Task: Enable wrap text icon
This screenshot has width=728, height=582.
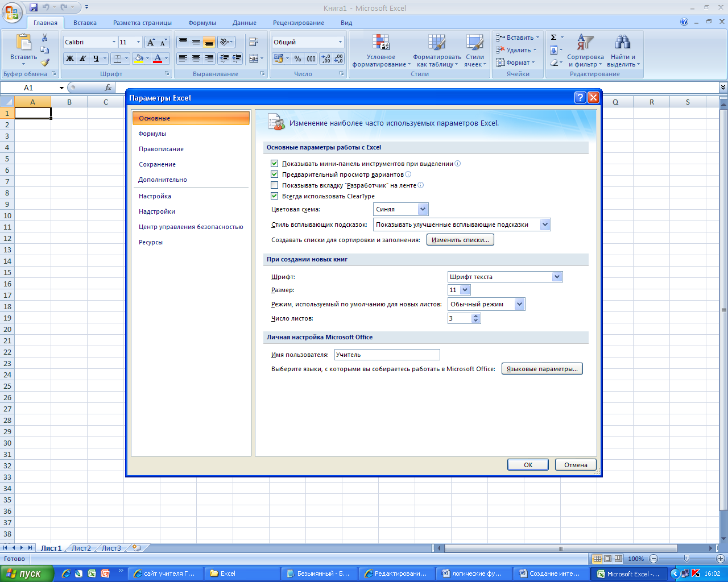Action: click(x=254, y=42)
